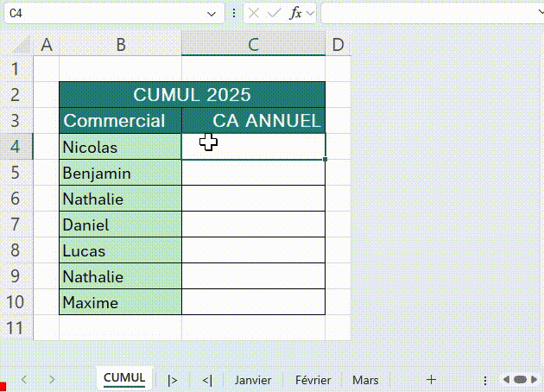Click the empty CA cell next to Benjamin
Screen dimensions: 544x392
pyautogui.click(x=253, y=173)
